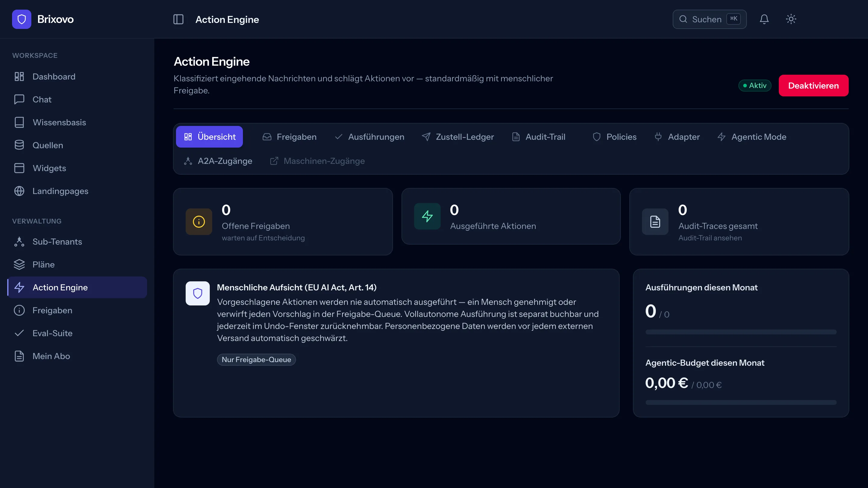Open the Zustell-Ledger tab
This screenshot has width=868, height=488.
pyautogui.click(x=458, y=137)
